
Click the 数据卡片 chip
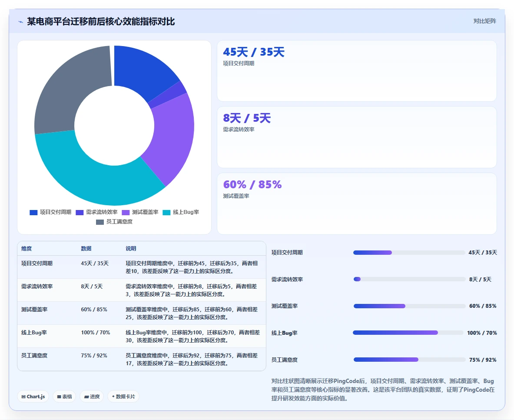coord(123,397)
